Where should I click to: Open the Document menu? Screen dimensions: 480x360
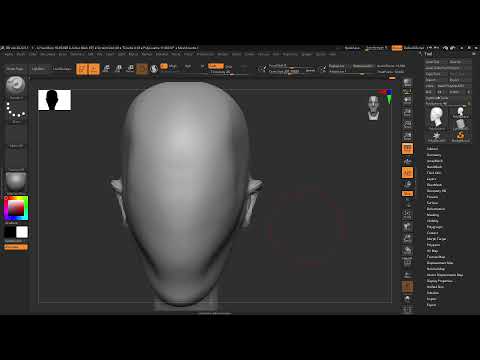click(x=47, y=54)
